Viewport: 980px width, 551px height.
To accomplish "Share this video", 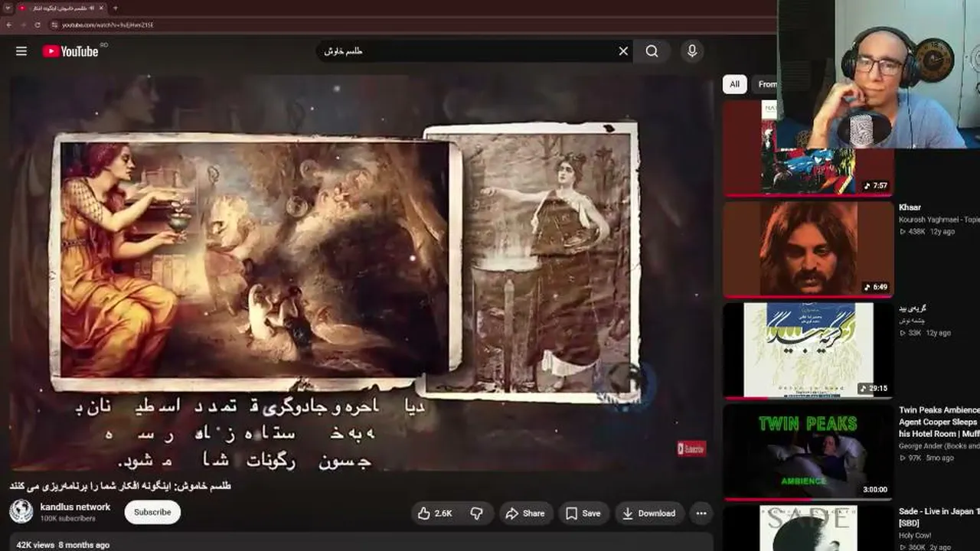I will click(525, 514).
